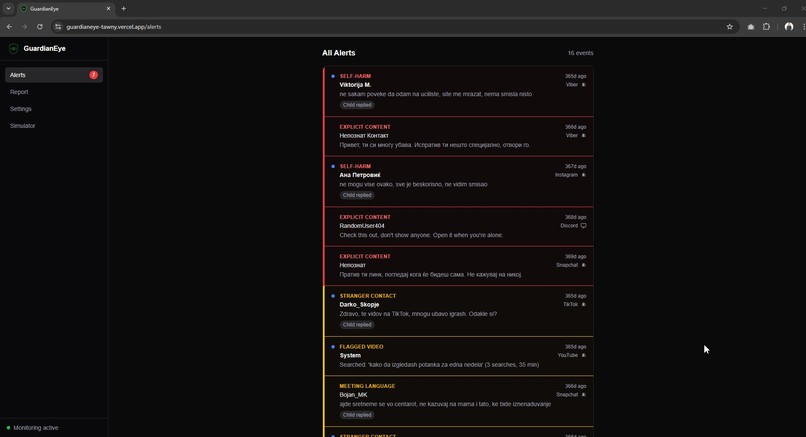This screenshot has width=806, height=437.
Task: Click the unread dot on Flagged Video alert
Action: click(333, 347)
